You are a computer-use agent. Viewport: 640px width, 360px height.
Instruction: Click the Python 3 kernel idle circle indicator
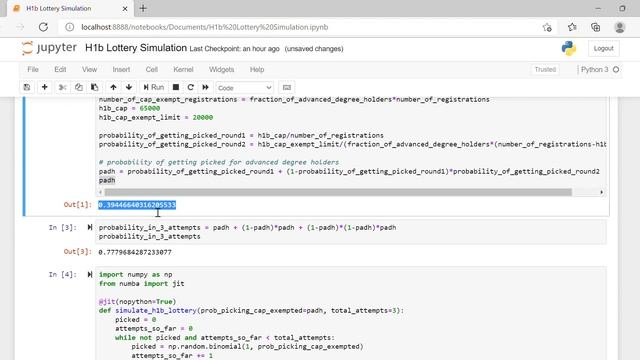tap(616, 69)
